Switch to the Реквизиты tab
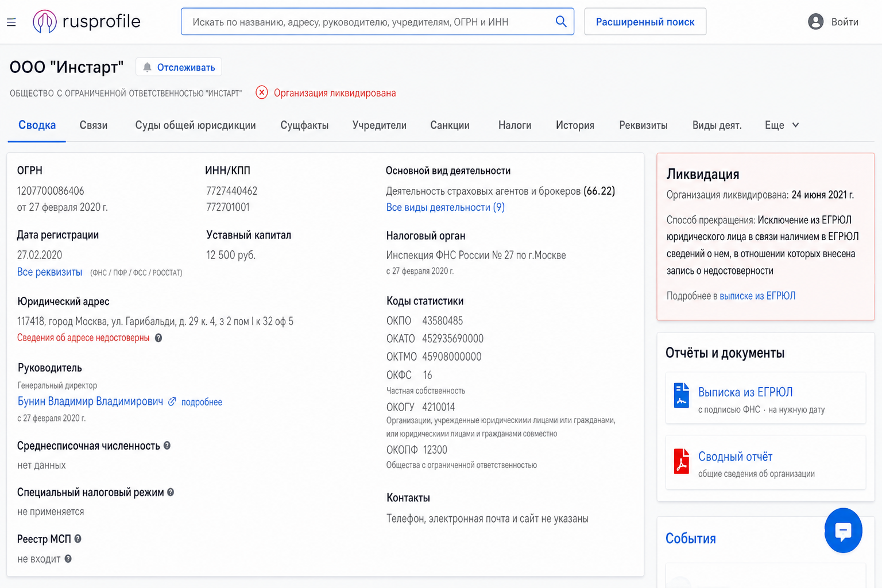This screenshot has height=588, width=882. tap(643, 125)
